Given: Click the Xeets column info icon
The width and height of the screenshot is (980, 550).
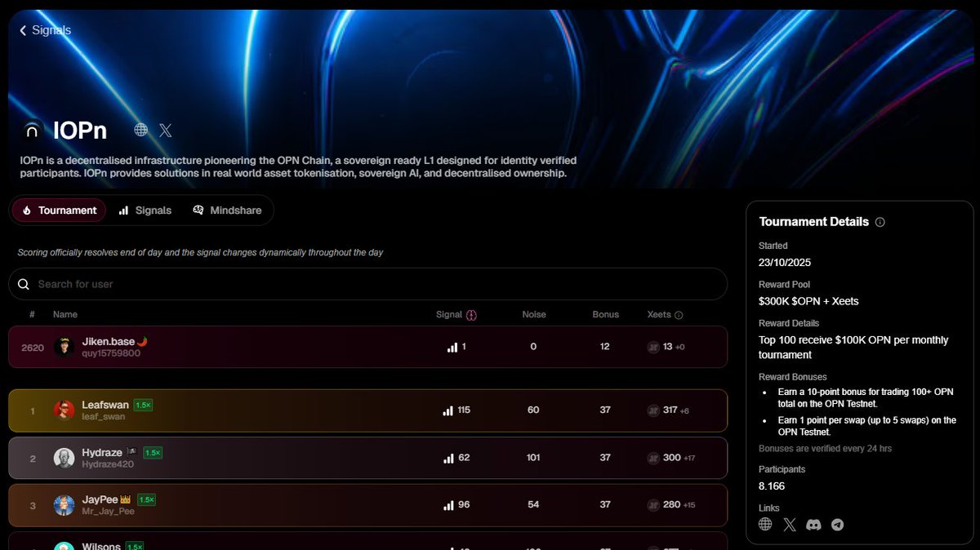Looking at the screenshot, I should click(x=679, y=315).
